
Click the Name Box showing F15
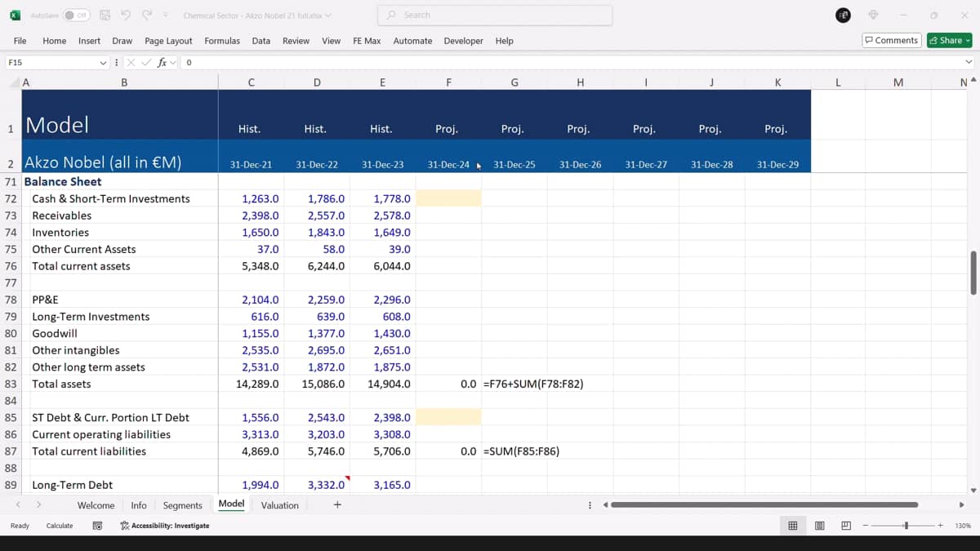point(51,62)
